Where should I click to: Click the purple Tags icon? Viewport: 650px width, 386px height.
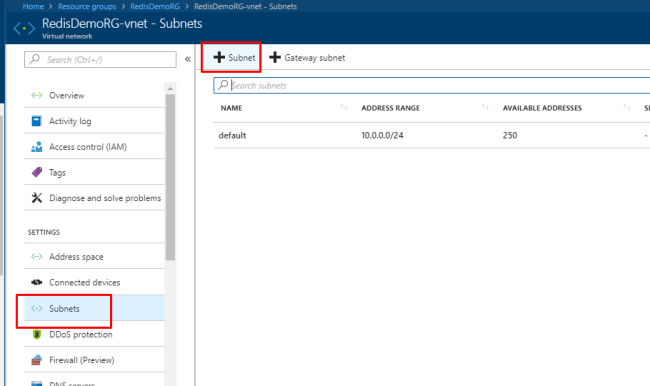(x=36, y=172)
